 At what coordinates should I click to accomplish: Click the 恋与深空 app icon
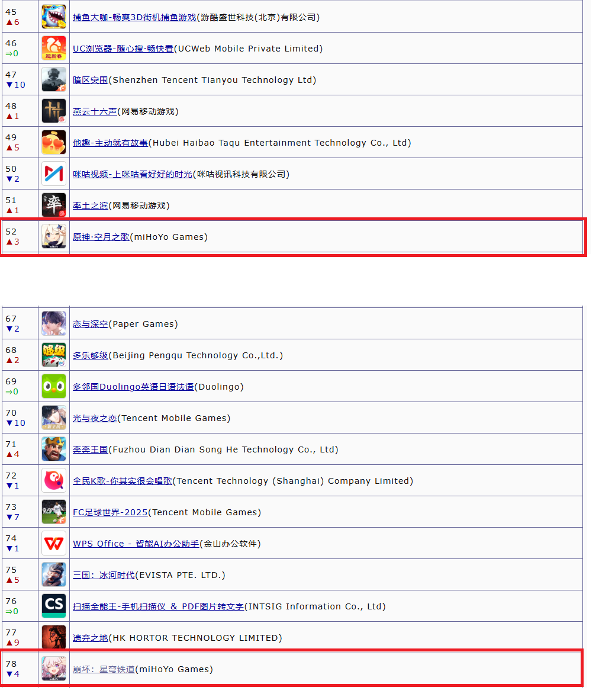(54, 324)
